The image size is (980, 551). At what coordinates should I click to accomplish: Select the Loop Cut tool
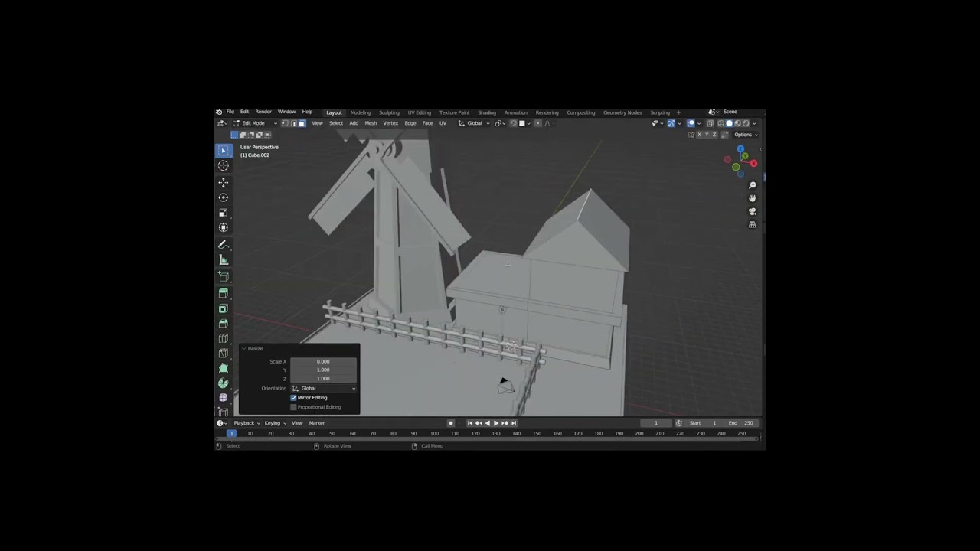[x=224, y=338]
